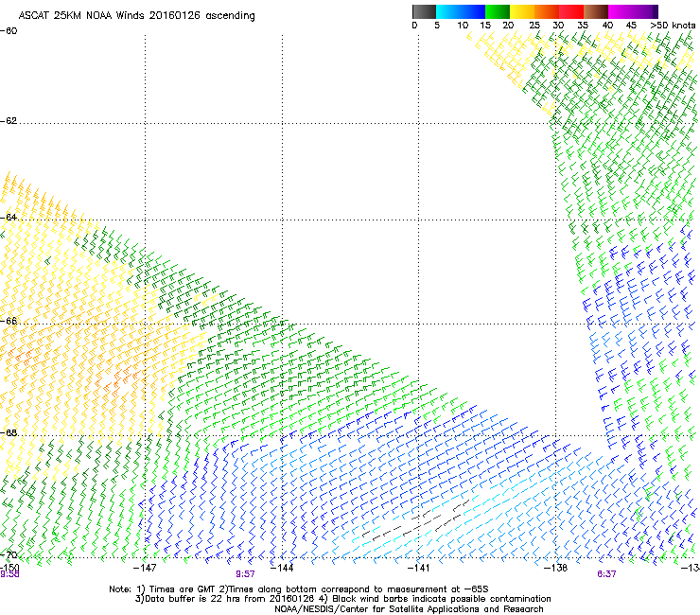The height and width of the screenshot is (615, 700).
Task: Click the '-70' latitude axis label
Action: [9, 554]
